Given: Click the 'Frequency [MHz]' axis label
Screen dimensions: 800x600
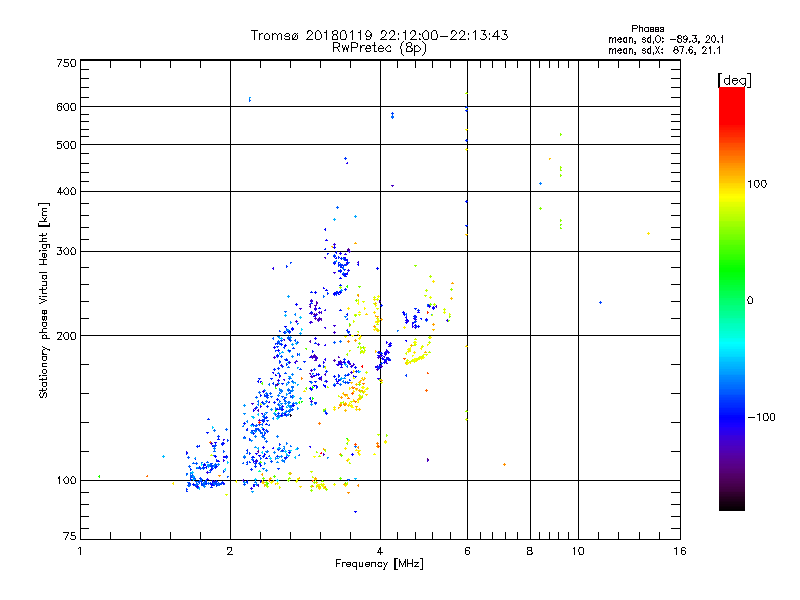Looking at the screenshot, I should 379,564.
